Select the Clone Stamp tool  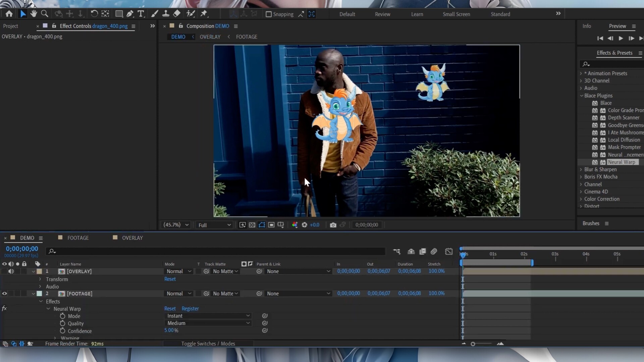click(x=166, y=14)
